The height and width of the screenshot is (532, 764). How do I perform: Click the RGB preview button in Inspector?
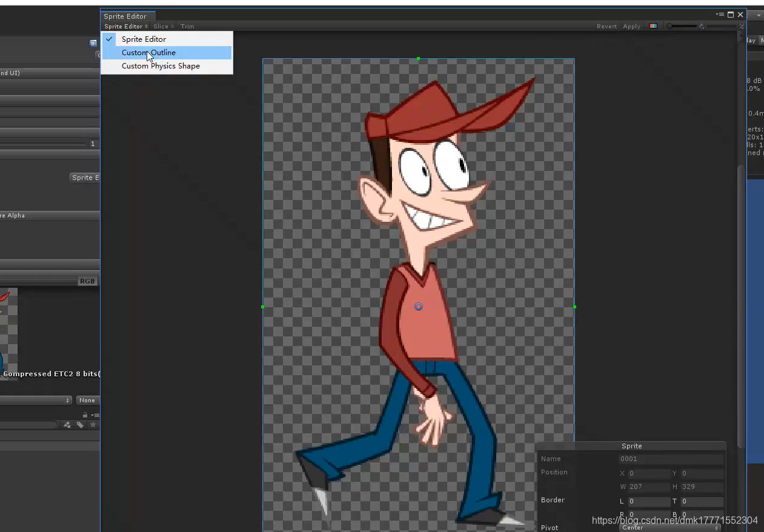[87, 281]
